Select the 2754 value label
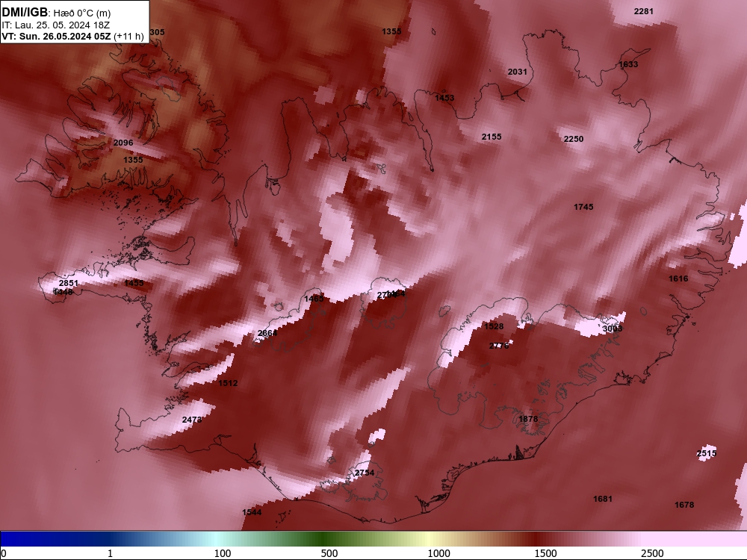747x560 pixels. click(x=365, y=473)
